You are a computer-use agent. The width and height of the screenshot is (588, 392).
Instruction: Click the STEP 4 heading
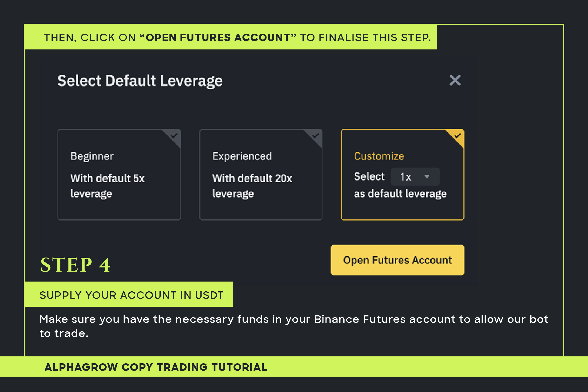coord(75,265)
